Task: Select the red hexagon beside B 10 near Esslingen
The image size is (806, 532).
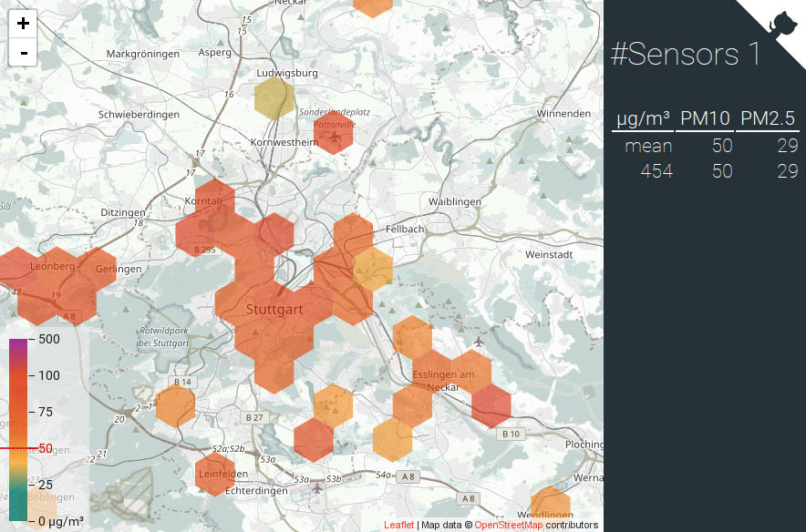Action: [491, 405]
